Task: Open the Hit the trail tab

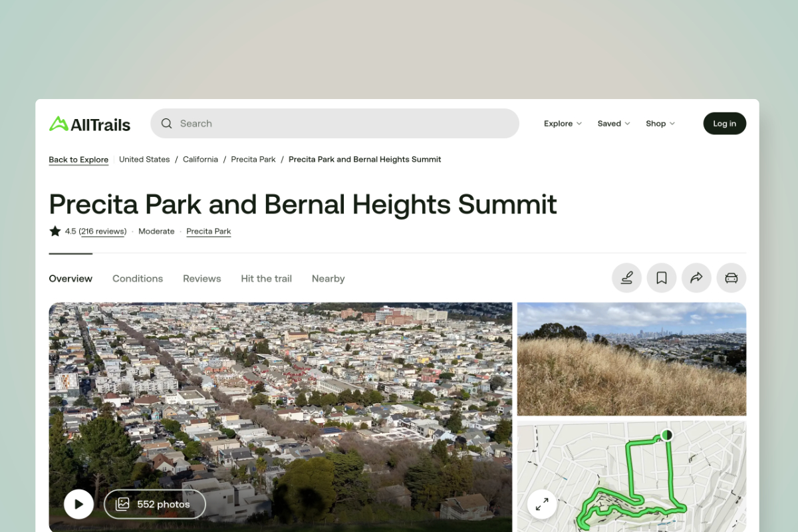Action: 266,279
